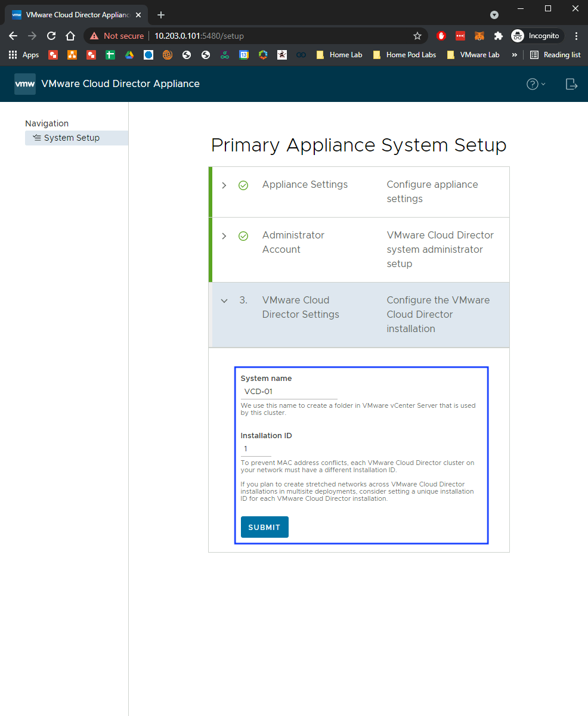Viewport: 588px width, 716px height.
Task: Click the address bar URL
Action: (x=239, y=36)
